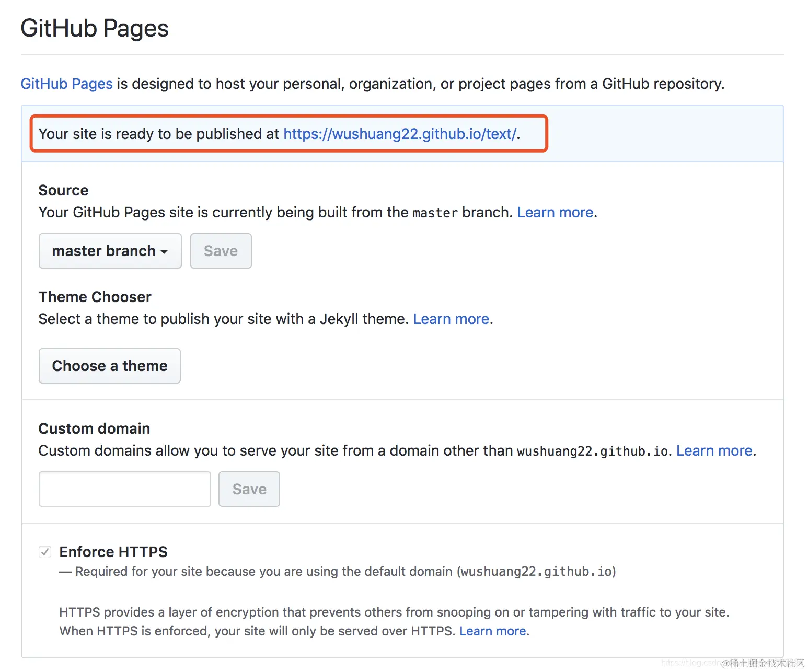Open the published site URL wushuang22.github.io/text
This screenshot has width=808, height=672.
pos(400,134)
